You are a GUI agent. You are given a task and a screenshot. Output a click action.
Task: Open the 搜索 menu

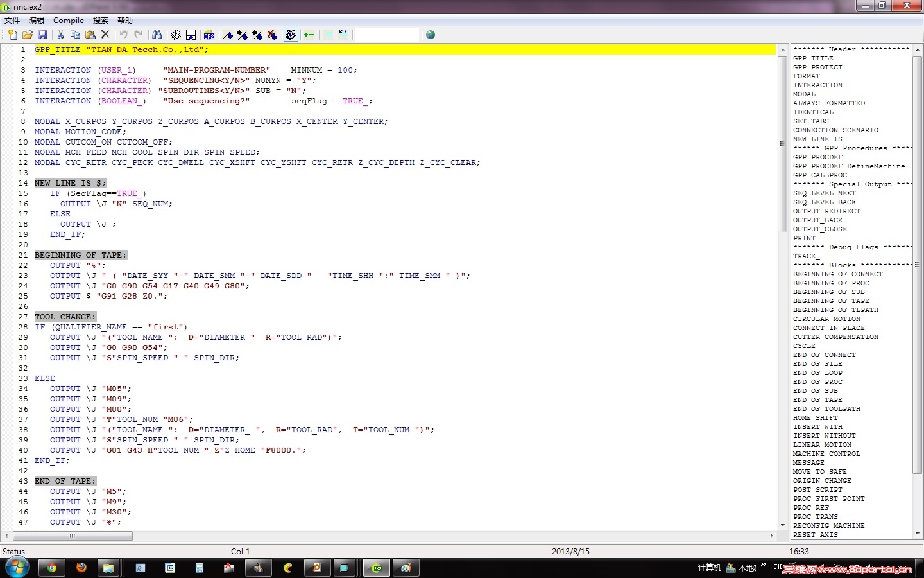[101, 21]
